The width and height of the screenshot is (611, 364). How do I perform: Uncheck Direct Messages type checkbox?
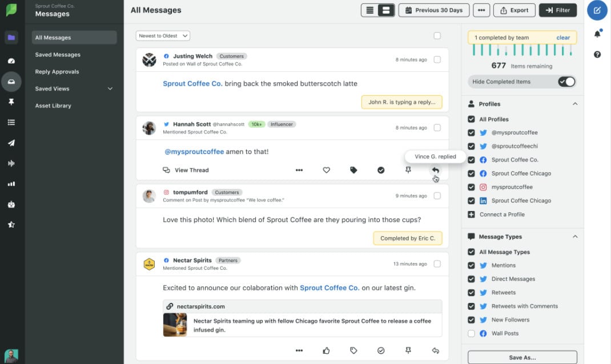coord(471,279)
